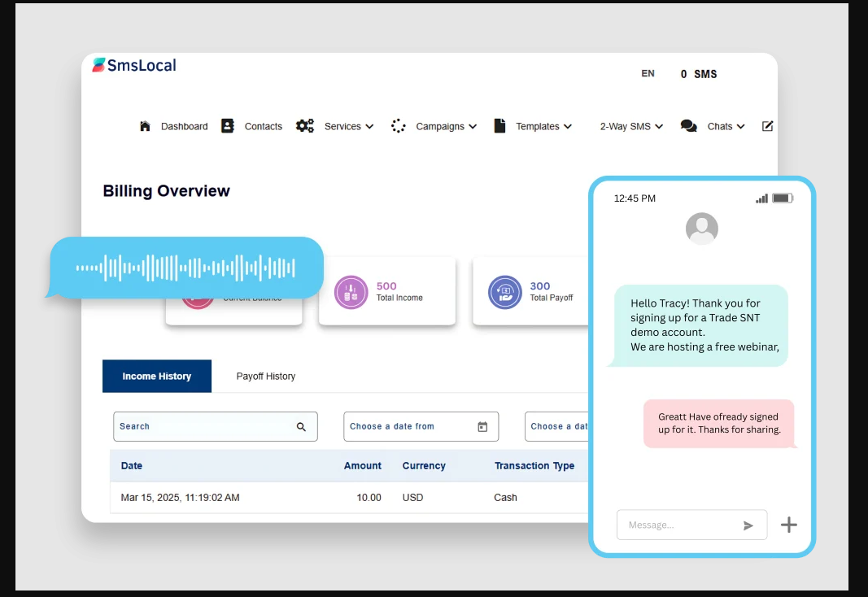Screen dimensions: 868x597
Task: Click the Amount column header
Action: pyautogui.click(x=363, y=466)
